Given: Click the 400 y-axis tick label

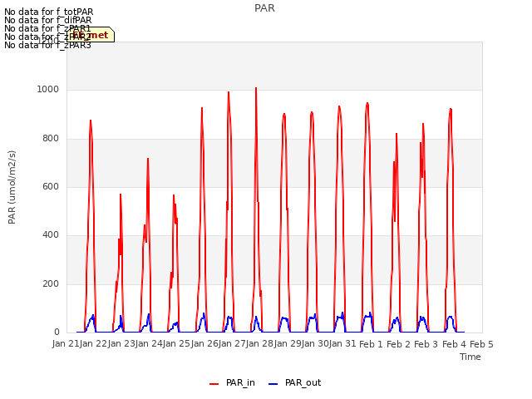Looking at the screenshot, I should coord(51,235).
